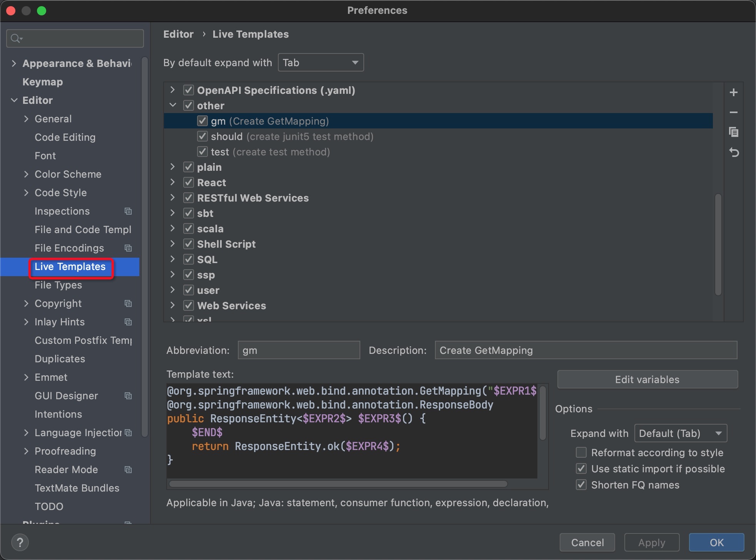Screen dimensions: 756x560
Task: Open the Intentions settings page
Action: tap(58, 414)
